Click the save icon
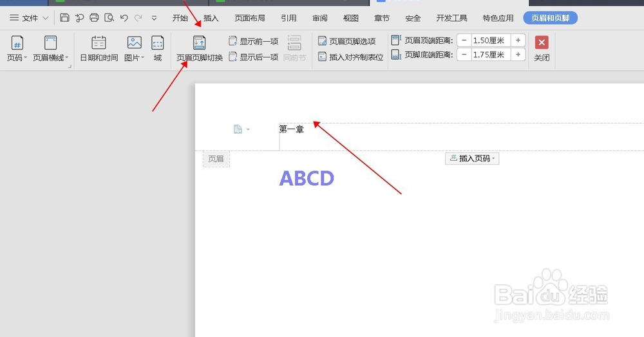Screen dimensions: 644x337 [x=64, y=17]
